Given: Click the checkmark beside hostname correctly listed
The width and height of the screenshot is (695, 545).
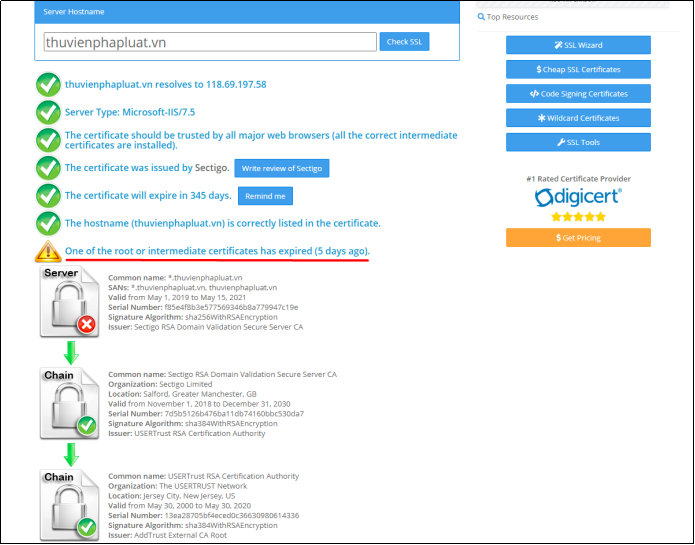Looking at the screenshot, I should 48,223.
